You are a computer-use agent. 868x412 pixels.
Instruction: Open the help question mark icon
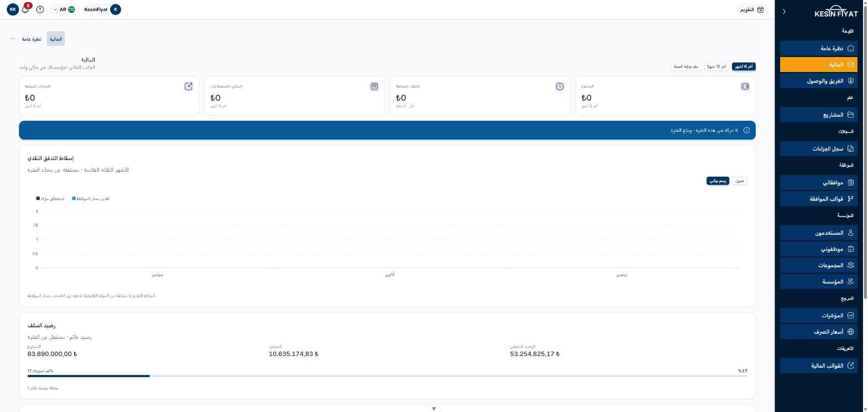[x=40, y=9]
